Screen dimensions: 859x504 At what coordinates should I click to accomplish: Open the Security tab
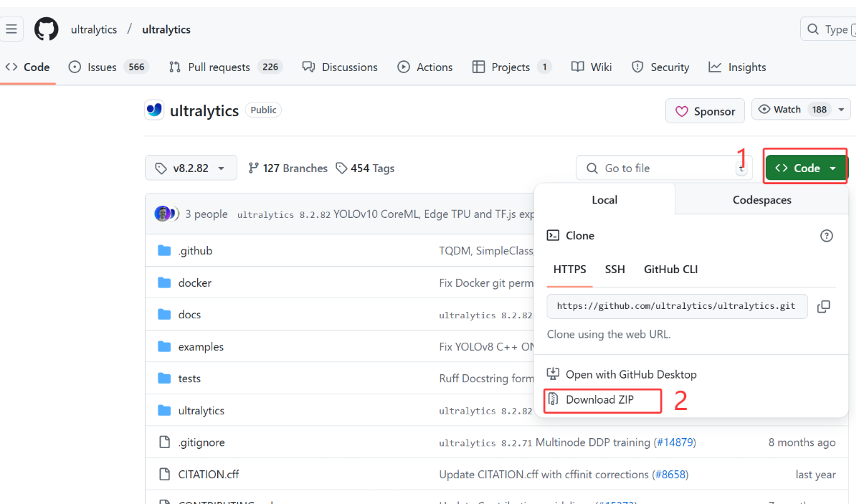[x=660, y=67]
